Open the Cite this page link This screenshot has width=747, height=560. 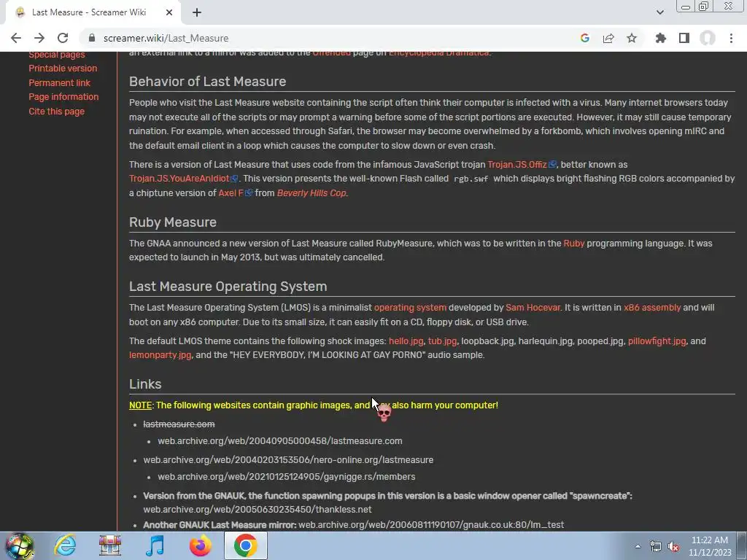[57, 111]
